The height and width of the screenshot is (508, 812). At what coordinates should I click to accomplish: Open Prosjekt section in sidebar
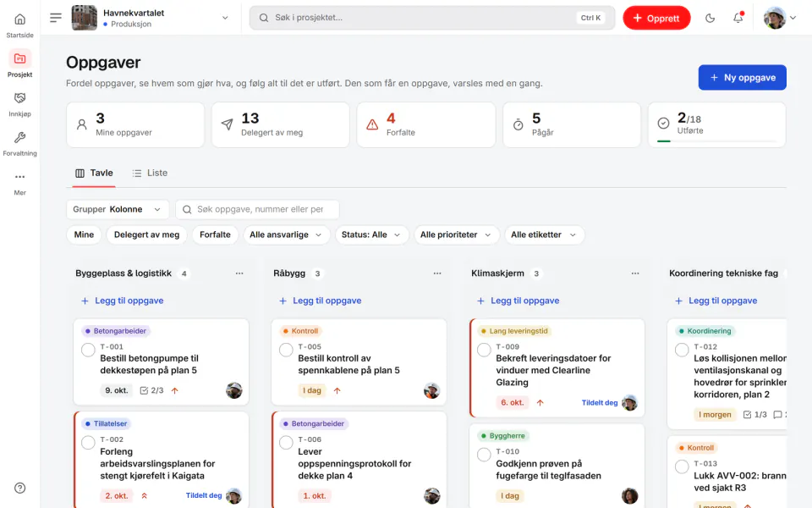[19, 65]
